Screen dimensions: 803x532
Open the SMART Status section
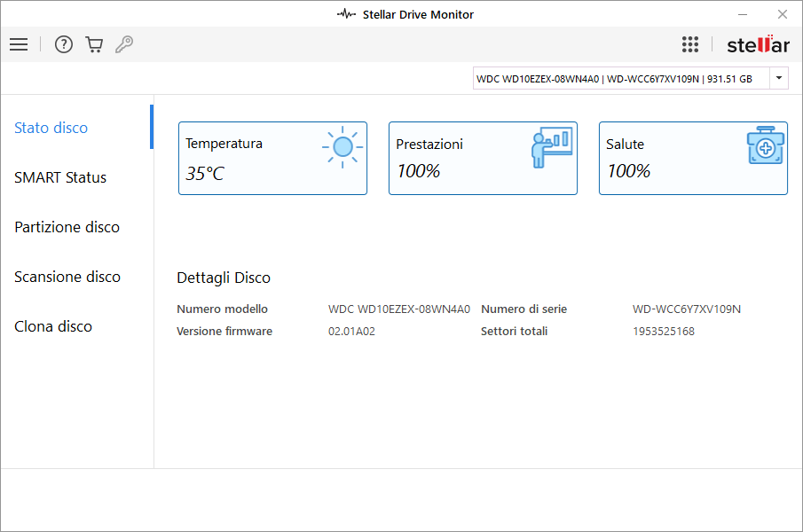[60, 177]
